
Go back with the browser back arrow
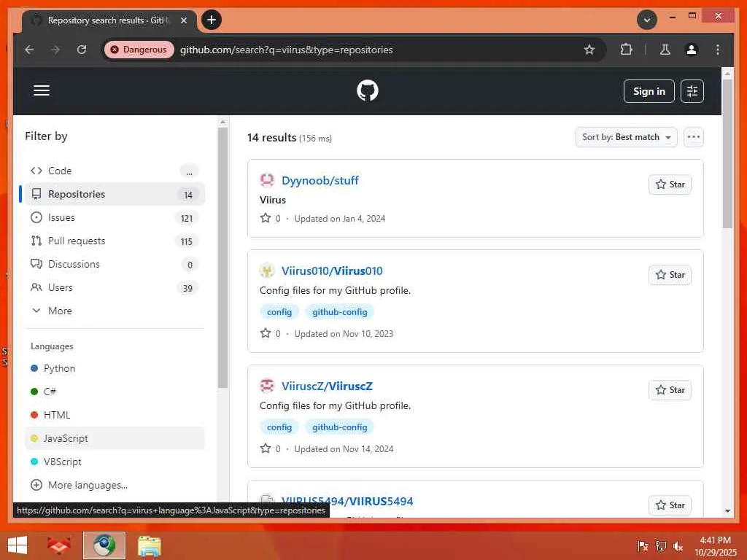[29, 50]
